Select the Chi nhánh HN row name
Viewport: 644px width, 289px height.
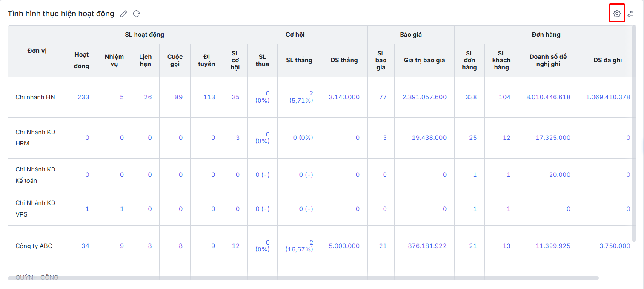pos(35,97)
